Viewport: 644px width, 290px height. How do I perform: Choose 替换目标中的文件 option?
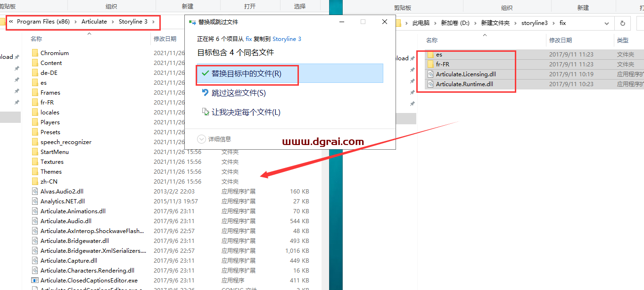click(247, 74)
